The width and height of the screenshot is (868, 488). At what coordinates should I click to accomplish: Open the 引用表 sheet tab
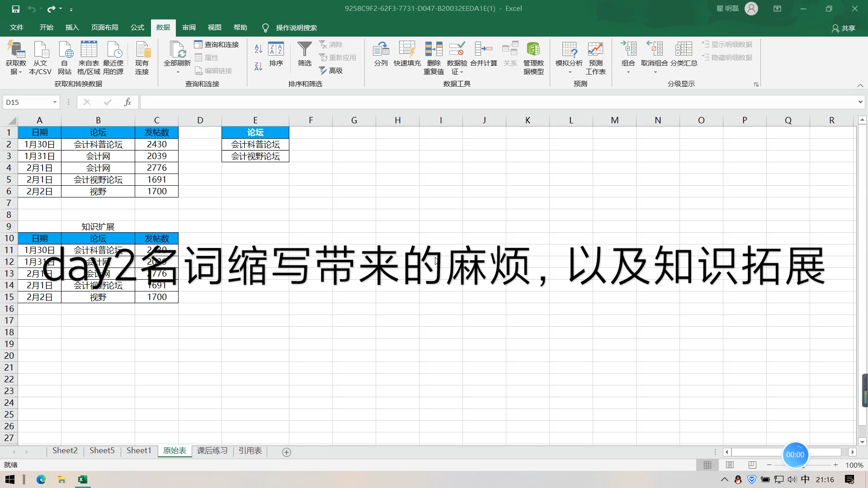tap(250, 451)
